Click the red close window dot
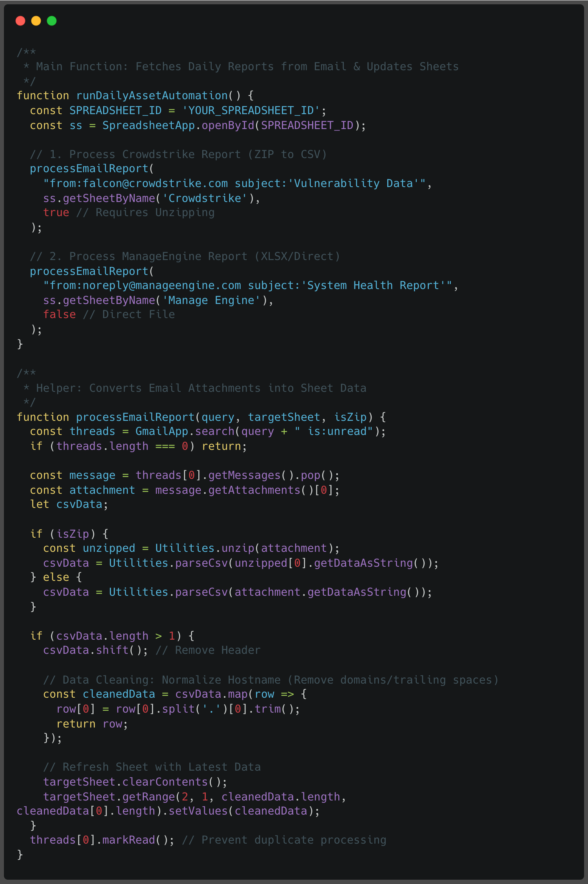 point(20,21)
